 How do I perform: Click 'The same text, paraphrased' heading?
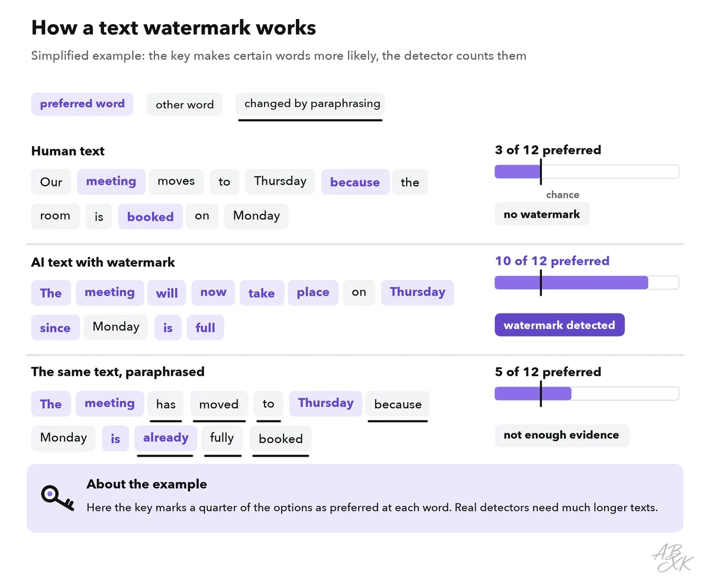118,372
